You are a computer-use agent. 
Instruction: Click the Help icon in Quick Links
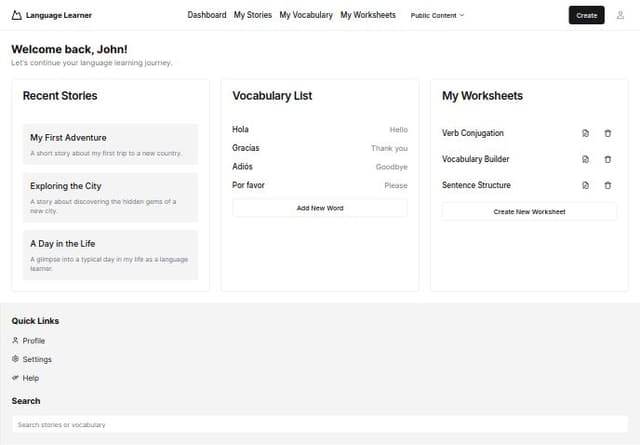point(15,378)
